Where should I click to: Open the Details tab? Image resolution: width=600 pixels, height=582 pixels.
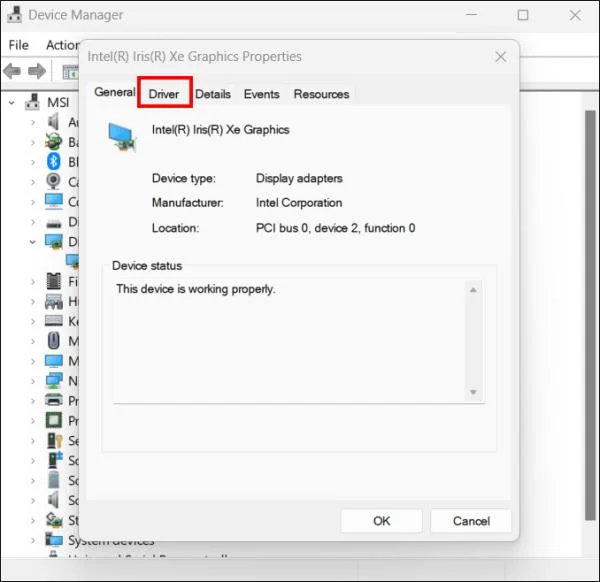coord(213,94)
